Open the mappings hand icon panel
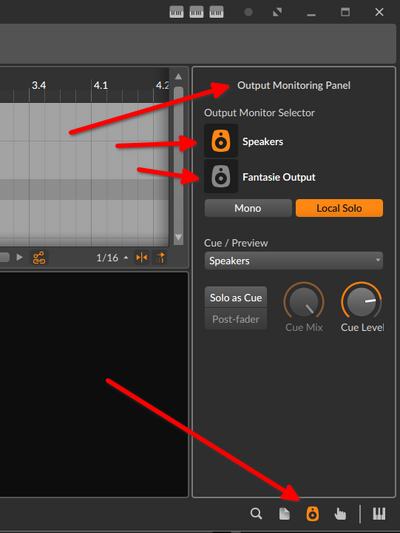 [340, 514]
